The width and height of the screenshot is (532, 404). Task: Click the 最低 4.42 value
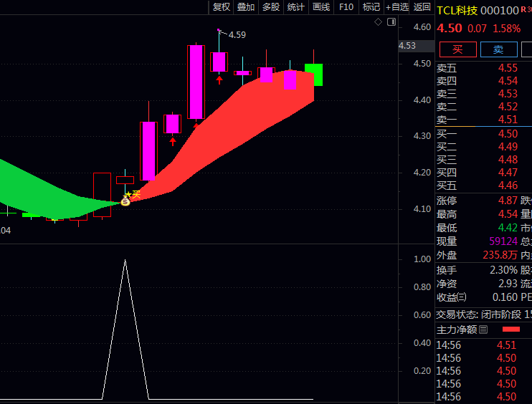508,228
